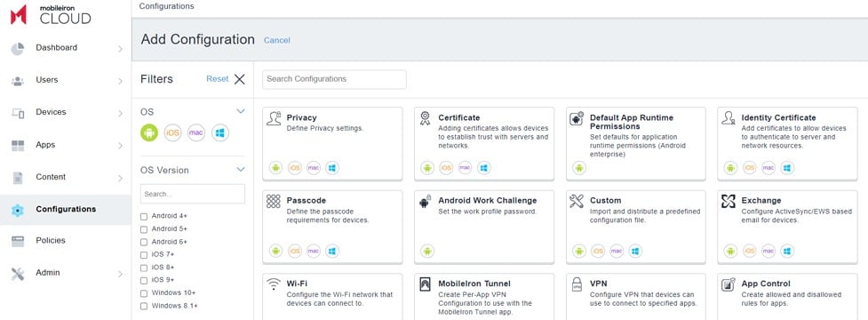Check the Android 4+ checkbox
This screenshot has height=320, width=868.
point(144,217)
